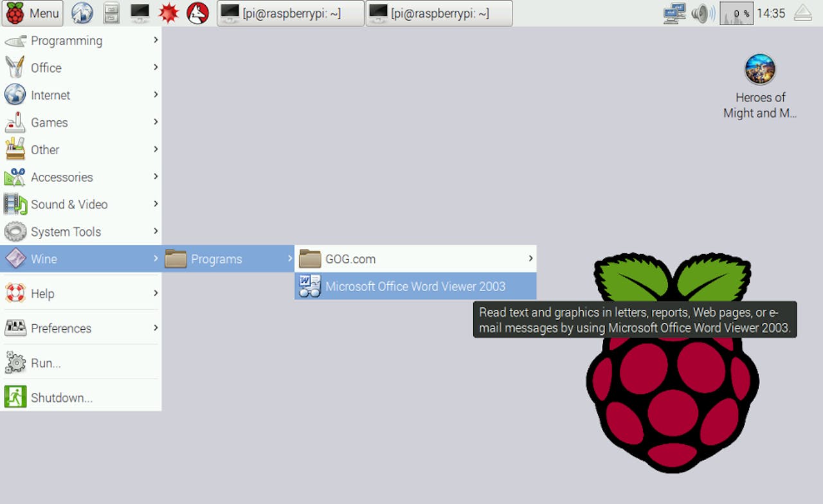The width and height of the screenshot is (823, 504).
Task: Open the Internet menu category
Action: [x=81, y=95]
